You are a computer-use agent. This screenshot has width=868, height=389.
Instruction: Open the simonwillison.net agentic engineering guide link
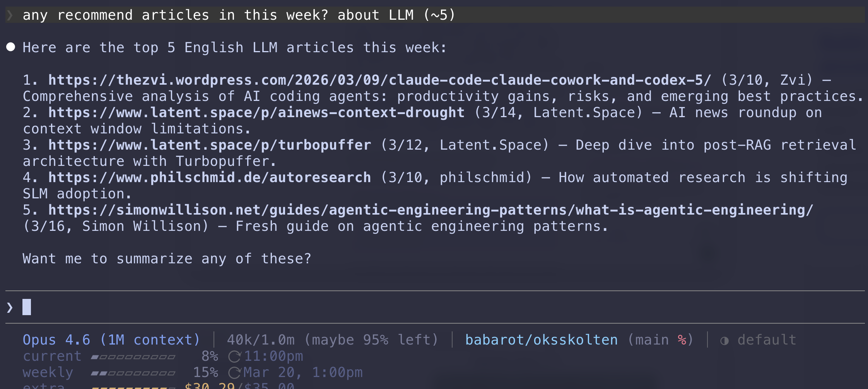coord(431,210)
